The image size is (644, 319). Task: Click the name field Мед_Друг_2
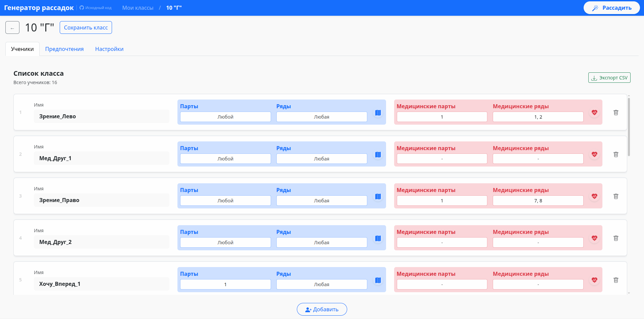[x=101, y=242]
